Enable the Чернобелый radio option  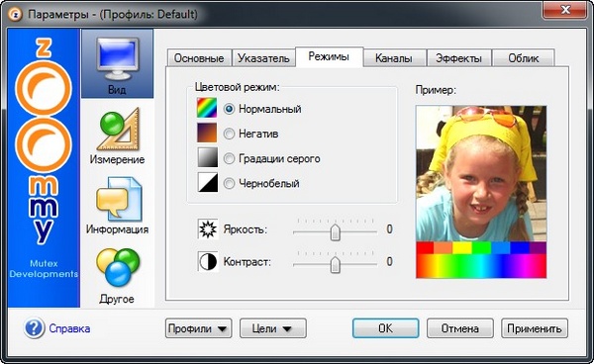pyautogui.click(x=229, y=184)
